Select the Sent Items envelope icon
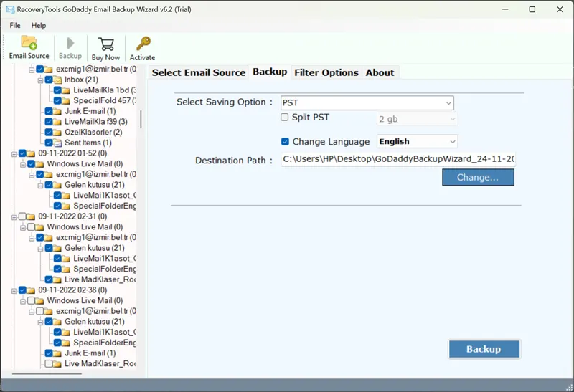 click(x=57, y=143)
